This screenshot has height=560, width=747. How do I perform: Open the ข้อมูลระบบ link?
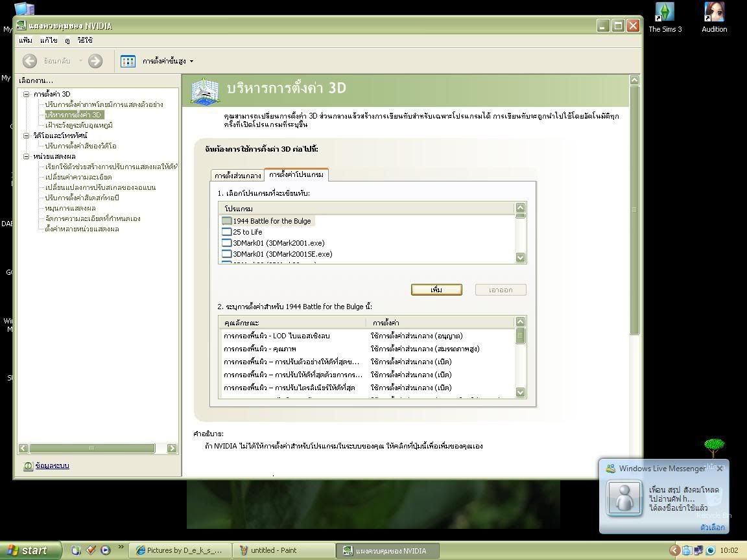(x=53, y=466)
